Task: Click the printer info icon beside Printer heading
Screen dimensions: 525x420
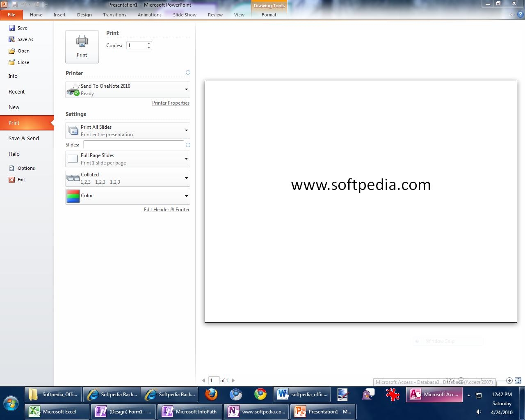Action: point(188,73)
